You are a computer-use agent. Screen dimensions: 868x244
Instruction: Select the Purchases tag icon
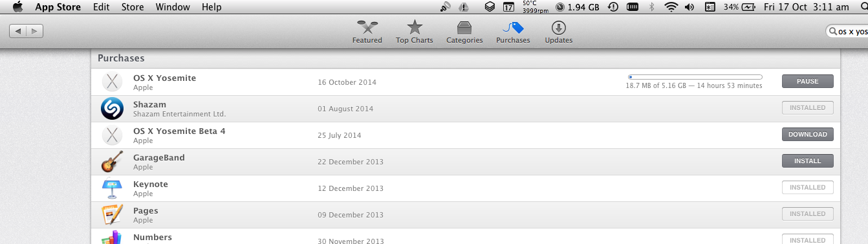click(513, 28)
